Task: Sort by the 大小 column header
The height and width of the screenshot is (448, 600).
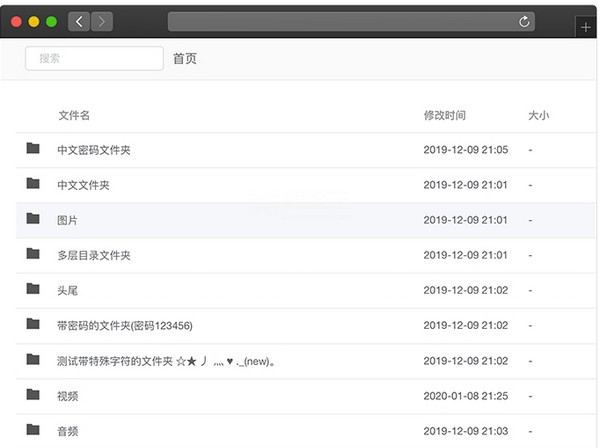Action: 538,115
